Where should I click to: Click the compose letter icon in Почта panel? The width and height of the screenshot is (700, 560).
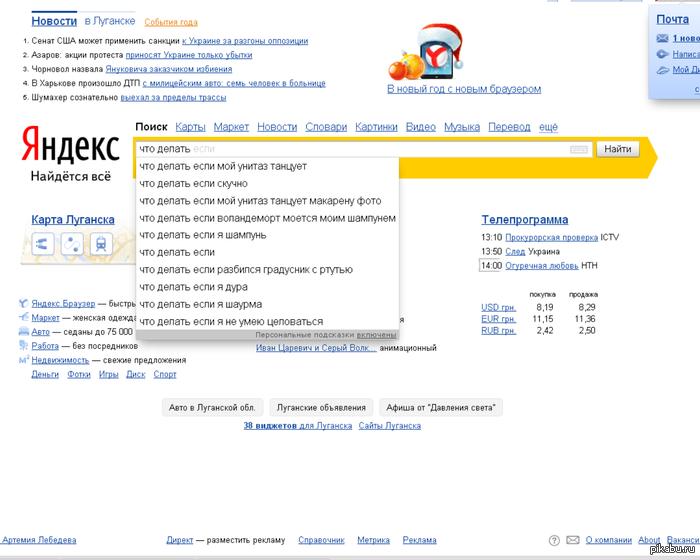click(x=662, y=54)
